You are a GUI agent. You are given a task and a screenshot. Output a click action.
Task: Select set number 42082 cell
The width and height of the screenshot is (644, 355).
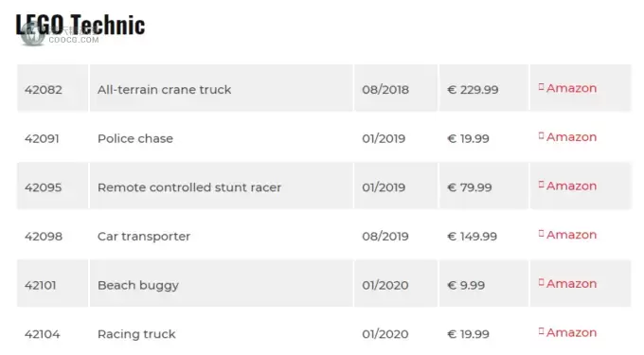(x=53, y=88)
